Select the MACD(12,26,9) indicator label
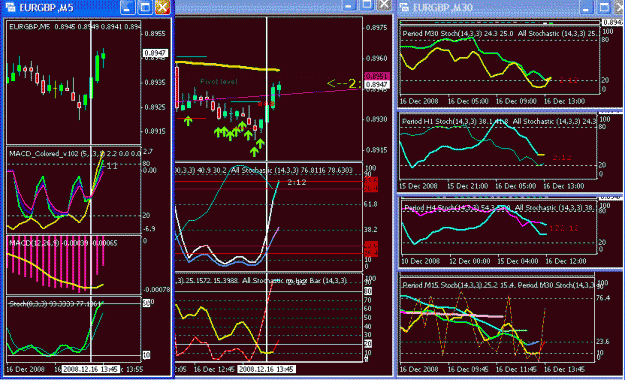 click(63, 243)
